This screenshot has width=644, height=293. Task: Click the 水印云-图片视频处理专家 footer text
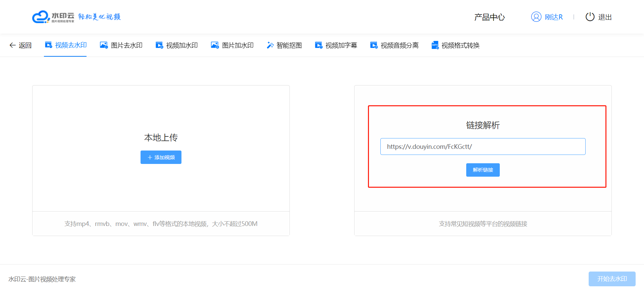tap(42, 279)
